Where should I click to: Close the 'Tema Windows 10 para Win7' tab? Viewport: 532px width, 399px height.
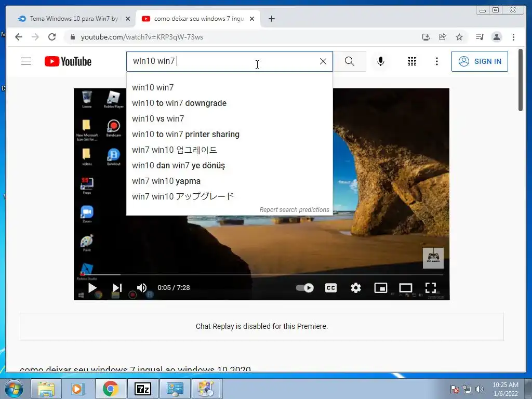(x=128, y=19)
